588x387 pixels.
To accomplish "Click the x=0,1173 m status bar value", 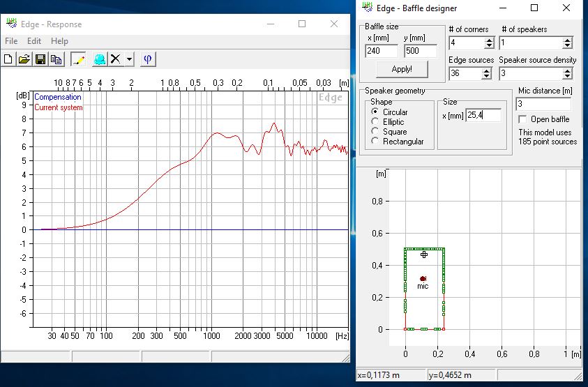I will point(378,374).
